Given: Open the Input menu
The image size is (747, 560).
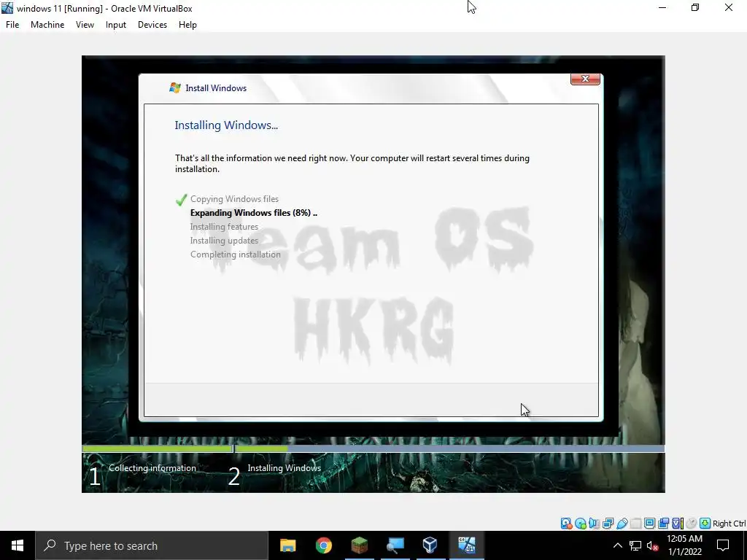Looking at the screenshot, I should [116, 25].
